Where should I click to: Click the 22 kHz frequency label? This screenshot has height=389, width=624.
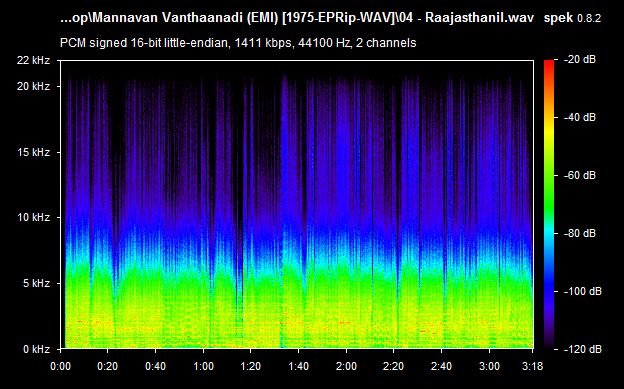pyautogui.click(x=33, y=60)
